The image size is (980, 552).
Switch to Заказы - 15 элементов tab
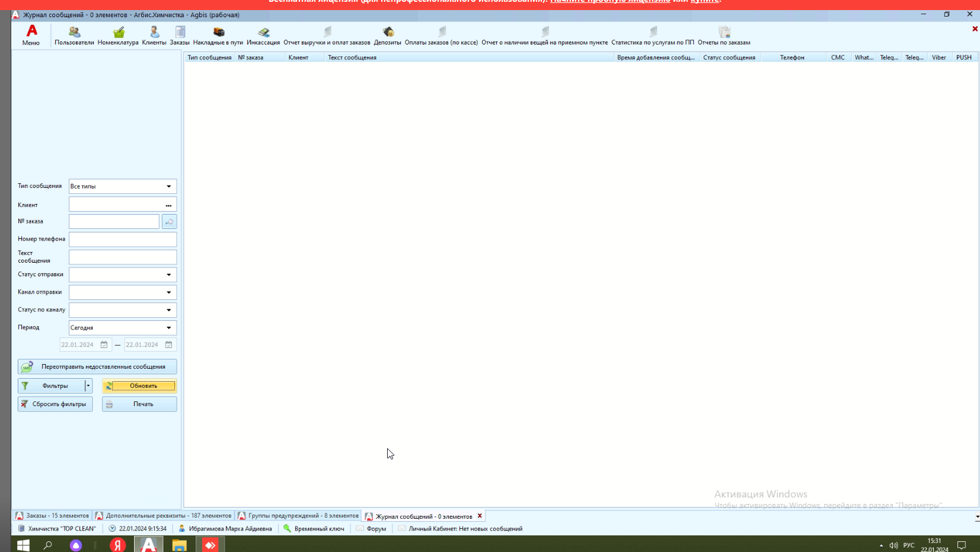(x=52, y=516)
